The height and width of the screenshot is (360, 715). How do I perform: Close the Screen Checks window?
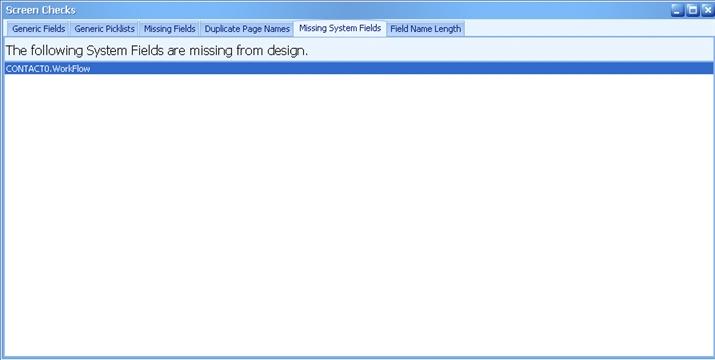[707, 10]
